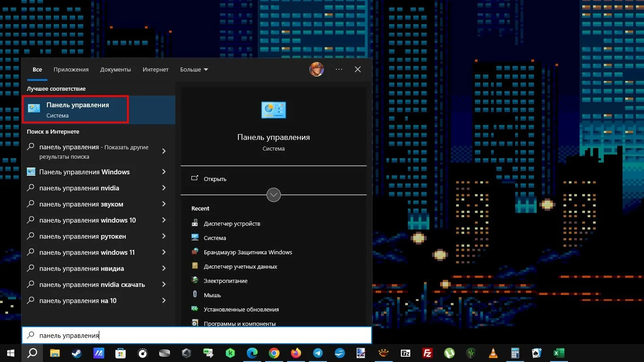Launch Firefox from the taskbar

296,353
